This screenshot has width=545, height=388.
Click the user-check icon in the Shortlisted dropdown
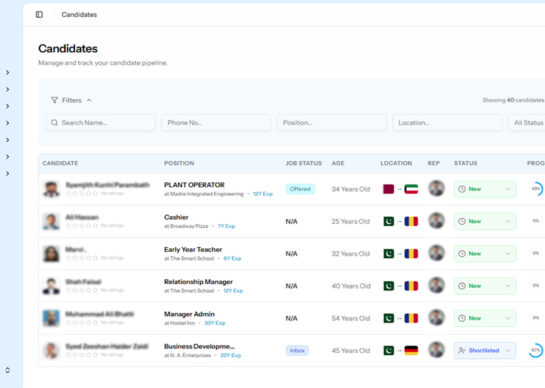(462, 350)
